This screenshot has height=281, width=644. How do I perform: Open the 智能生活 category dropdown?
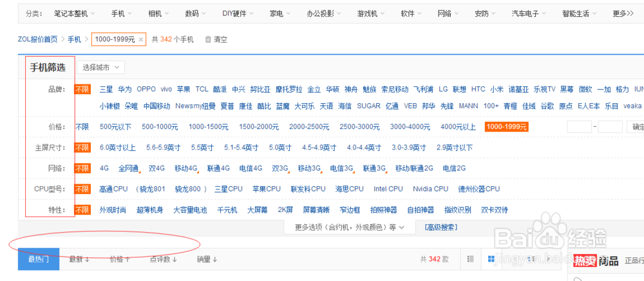click(x=580, y=14)
